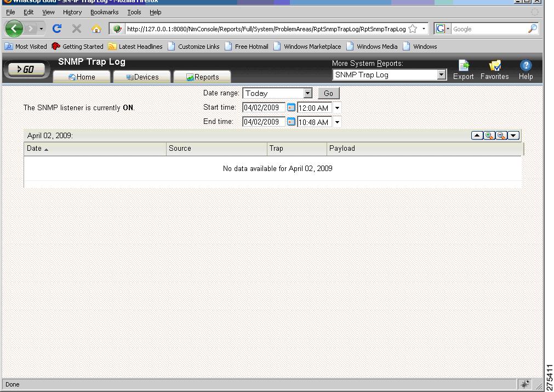Click the End time date field

click(x=264, y=122)
